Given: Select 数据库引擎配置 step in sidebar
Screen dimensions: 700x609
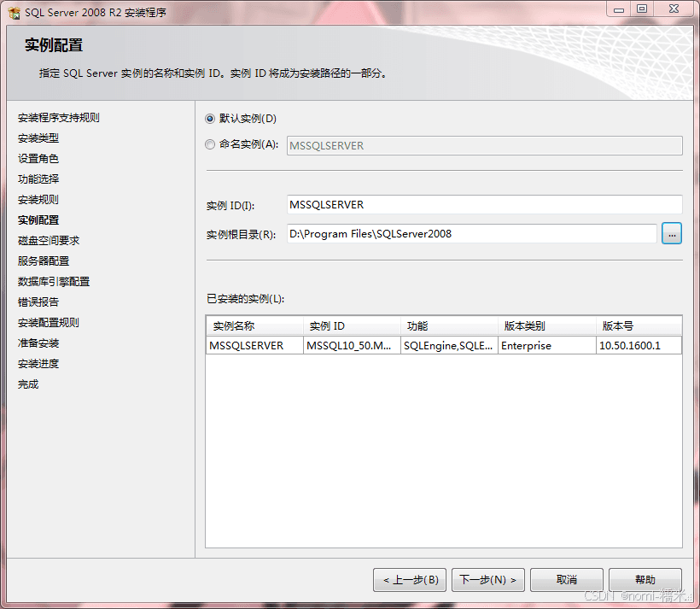Looking at the screenshot, I should pos(54,282).
